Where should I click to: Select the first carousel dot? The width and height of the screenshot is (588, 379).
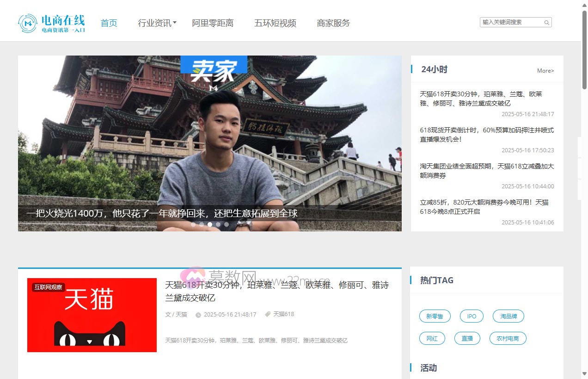193,224
